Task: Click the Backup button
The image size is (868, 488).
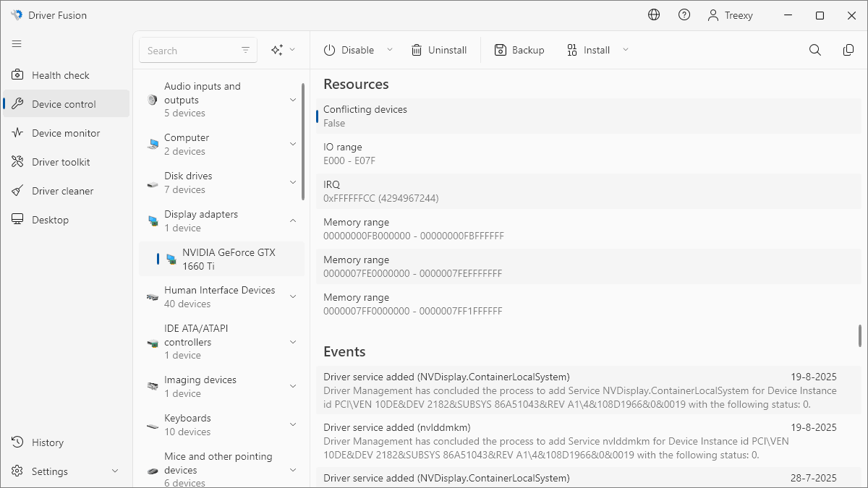Action: click(519, 50)
